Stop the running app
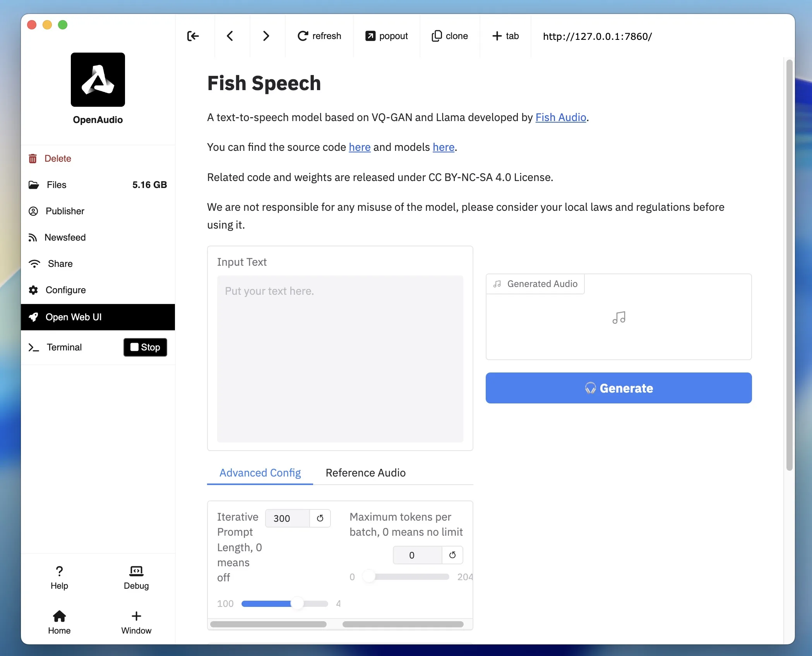Image resolution: width=812 pixels, height=656 pixels. coord(145,347)
